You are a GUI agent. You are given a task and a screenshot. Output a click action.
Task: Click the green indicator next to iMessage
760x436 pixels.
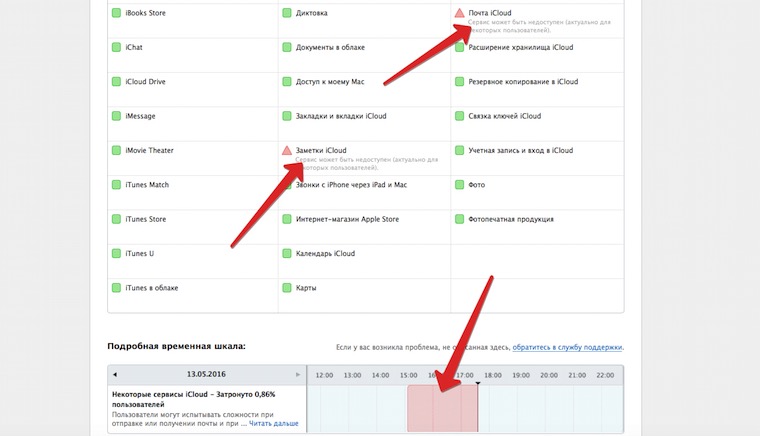(x=116, y=116)
